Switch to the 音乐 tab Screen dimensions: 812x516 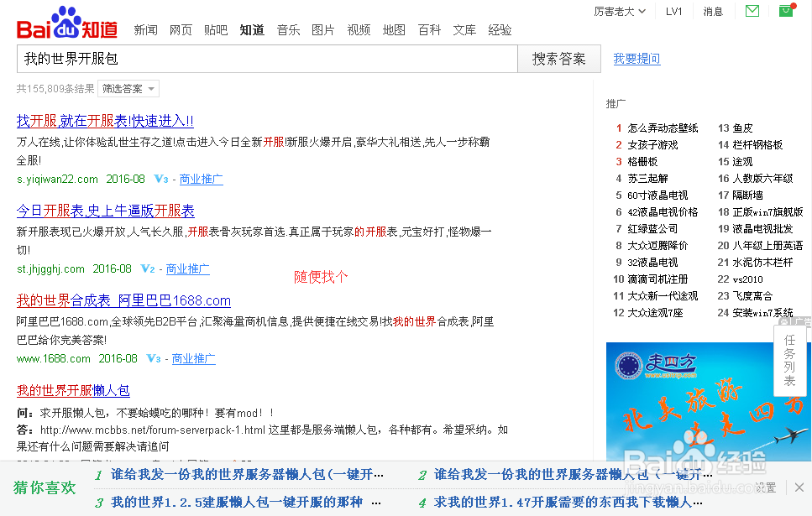pos(289,30)
